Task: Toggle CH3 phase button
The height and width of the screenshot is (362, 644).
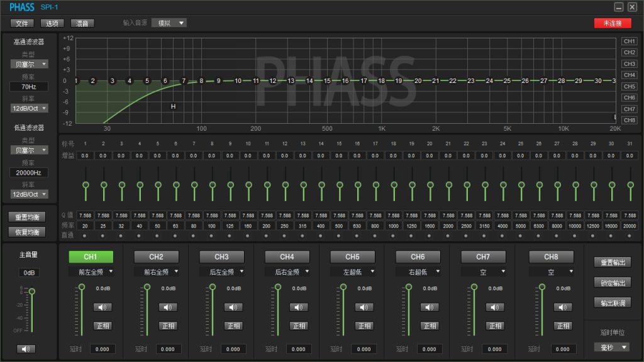Action: pos(233,326)
